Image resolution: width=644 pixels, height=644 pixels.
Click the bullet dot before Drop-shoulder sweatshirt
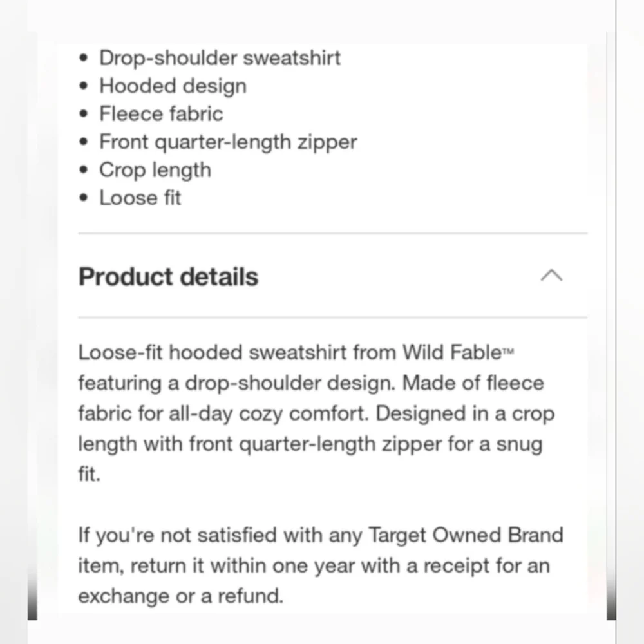click(x=84, y=58)
